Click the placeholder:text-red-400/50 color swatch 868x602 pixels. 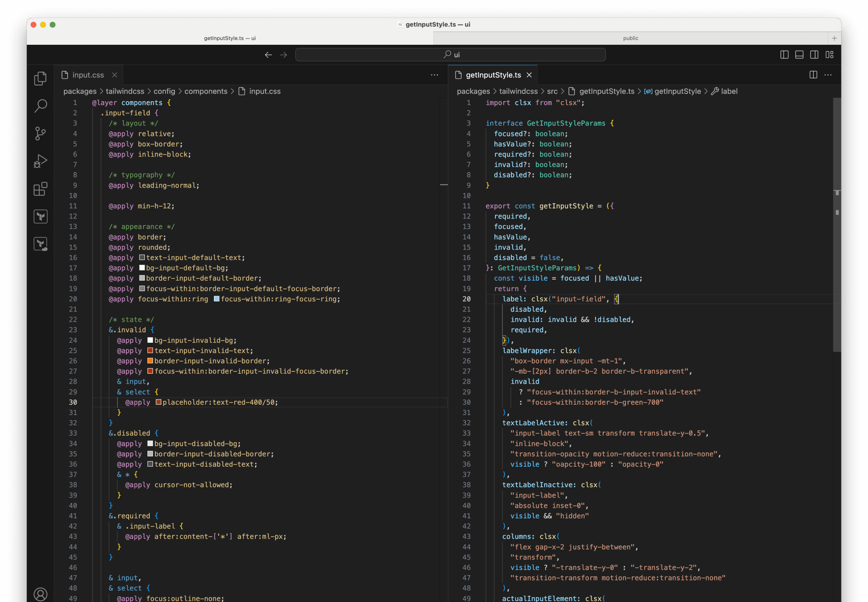159,402
